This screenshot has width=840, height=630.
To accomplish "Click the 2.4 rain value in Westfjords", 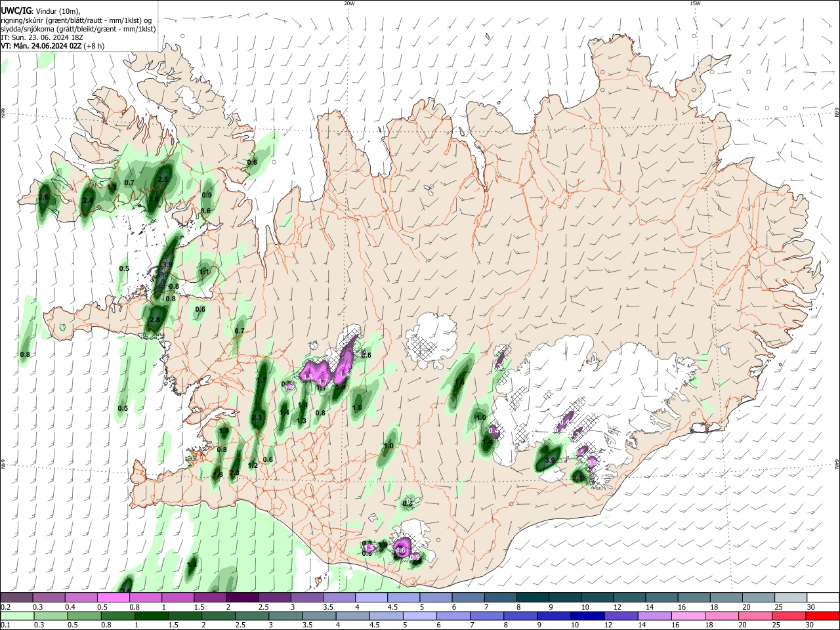I will pyautogui.click(x=88, y=200).
